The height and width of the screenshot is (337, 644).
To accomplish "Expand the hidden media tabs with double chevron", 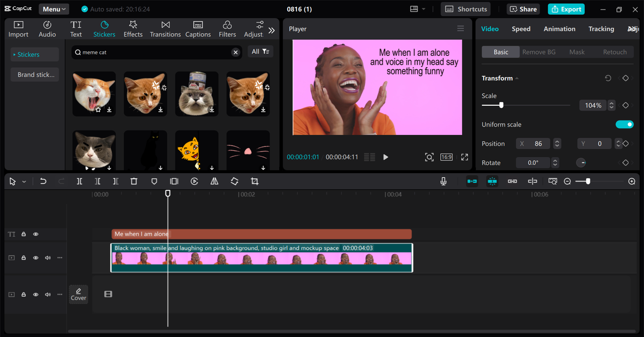I will tap(272, 30).
